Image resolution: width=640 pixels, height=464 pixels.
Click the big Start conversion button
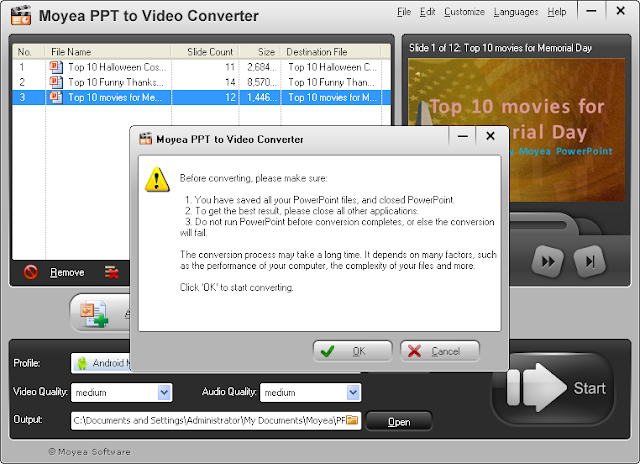pyautogui.click(x=553, y=388)
